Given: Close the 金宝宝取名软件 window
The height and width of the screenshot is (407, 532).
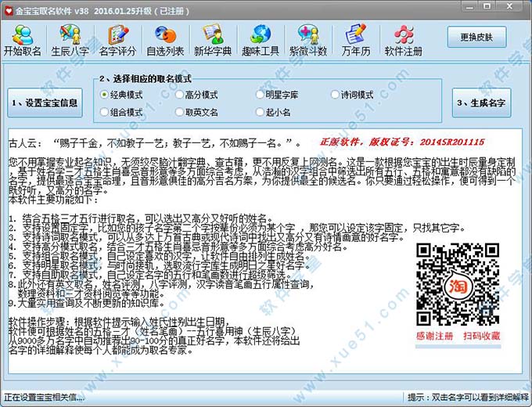Looking at the screenshot, I should [509, 6].
